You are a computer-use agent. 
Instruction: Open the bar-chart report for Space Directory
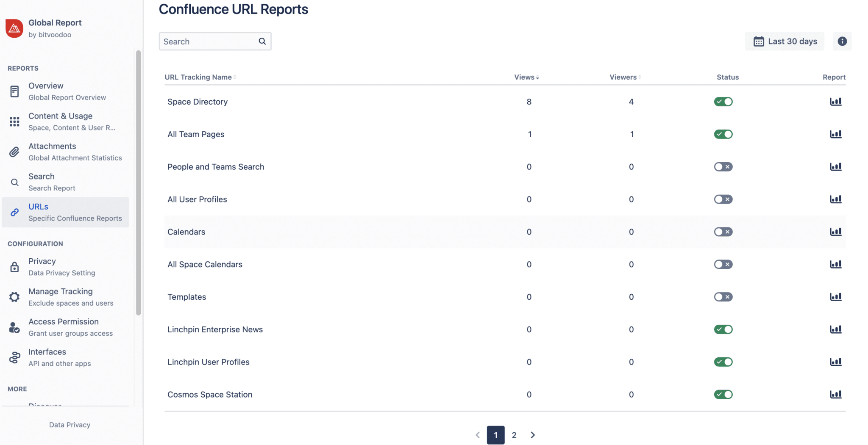[x=836, y=102]
